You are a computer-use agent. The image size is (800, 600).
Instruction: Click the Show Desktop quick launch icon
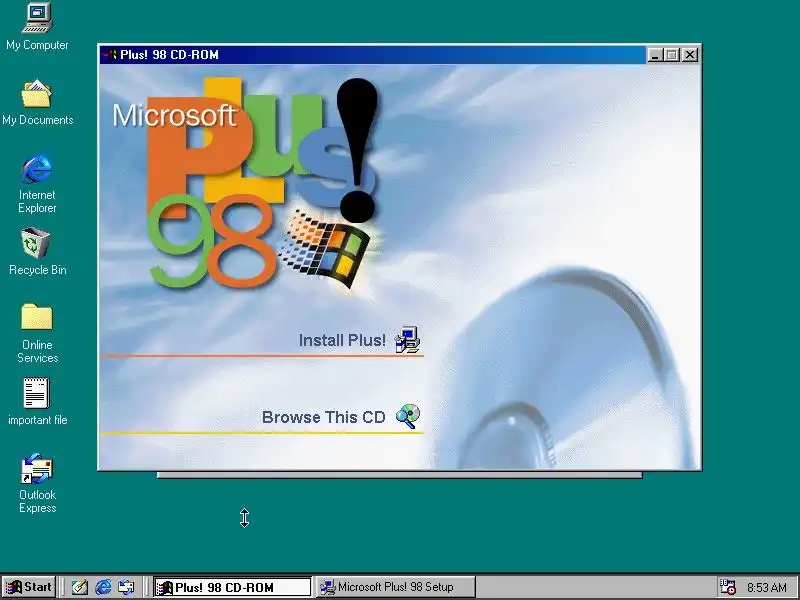(79, 587)
